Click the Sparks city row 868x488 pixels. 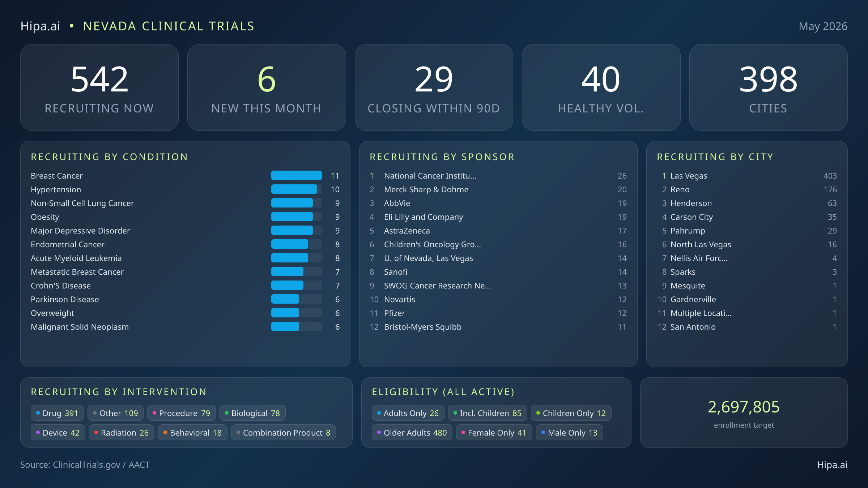747,272
